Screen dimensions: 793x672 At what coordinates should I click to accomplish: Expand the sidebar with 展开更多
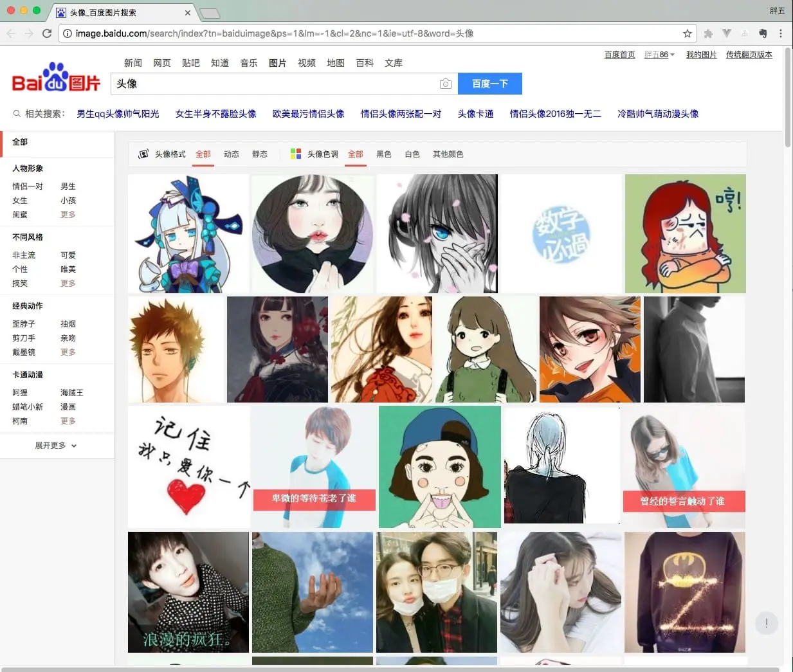pos(56,445)
